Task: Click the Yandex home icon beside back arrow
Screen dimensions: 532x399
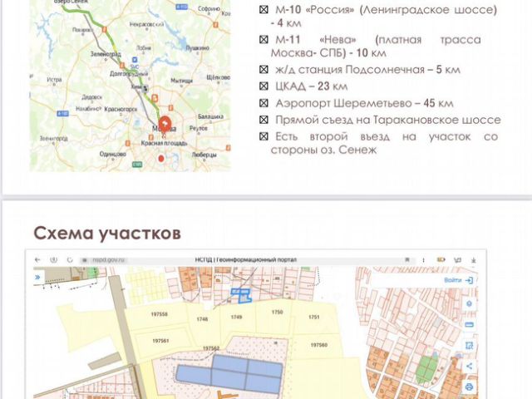Action: (x=53, y=260)
